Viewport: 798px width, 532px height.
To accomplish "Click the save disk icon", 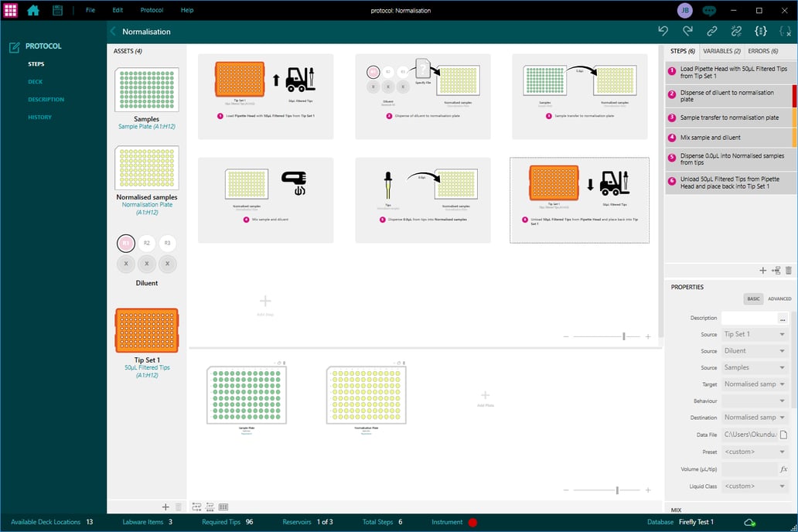I will (58, 10).
